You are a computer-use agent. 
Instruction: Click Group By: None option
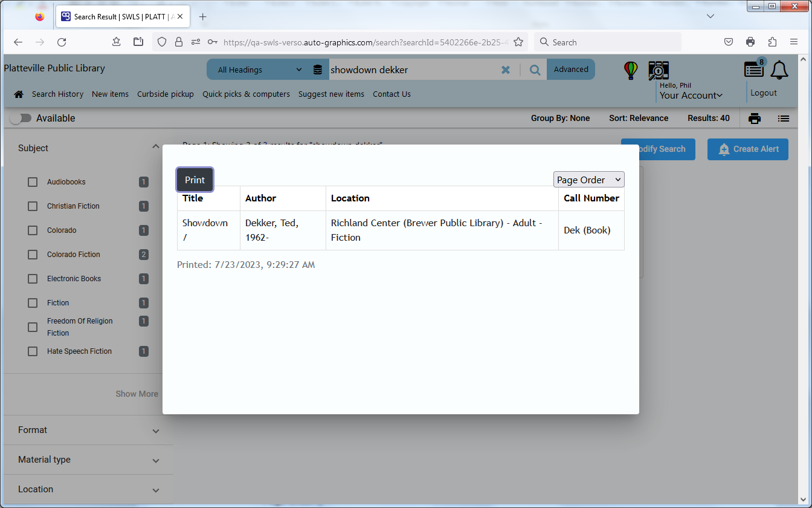coord(560,118)
